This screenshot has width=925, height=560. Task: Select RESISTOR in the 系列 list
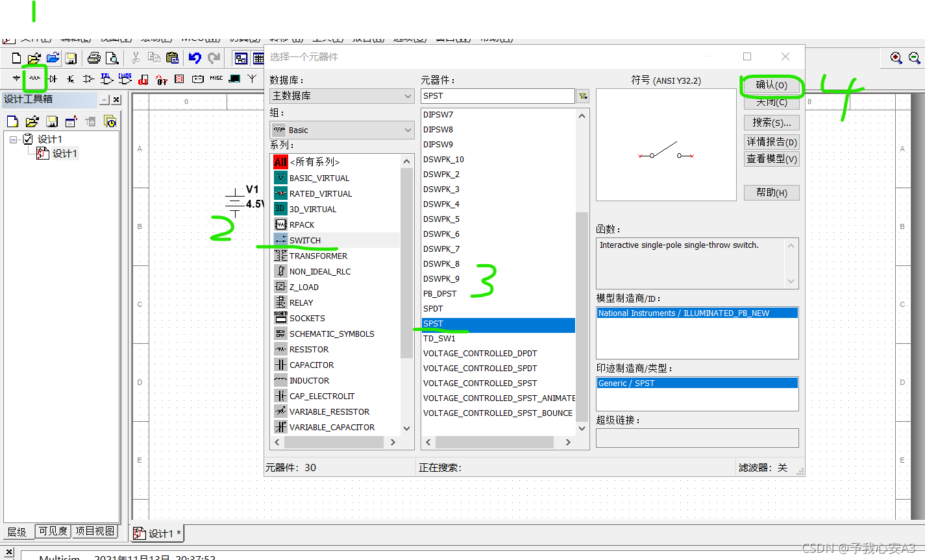click(x=336, y=349)
